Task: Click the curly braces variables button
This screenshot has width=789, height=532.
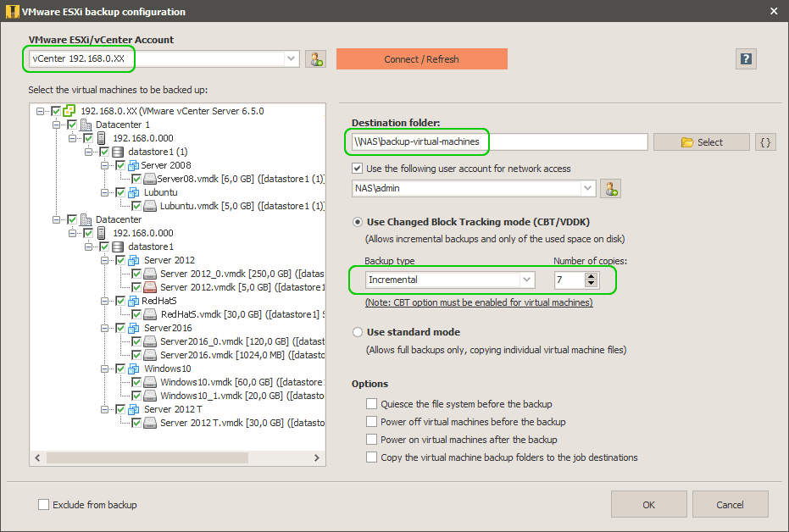Action: pyautogui.click(x=765, y=142)
